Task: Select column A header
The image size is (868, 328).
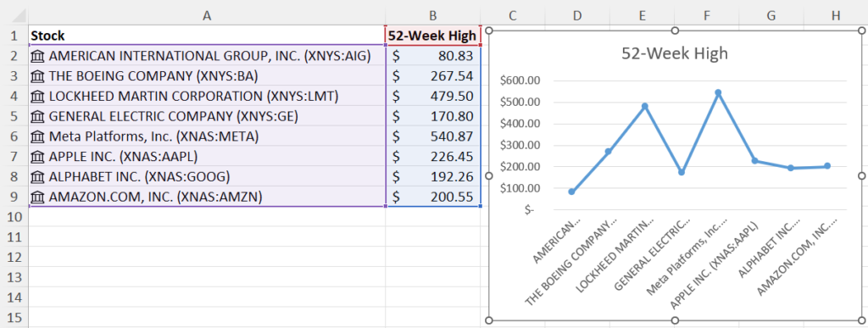Action: tap(207, 16)
